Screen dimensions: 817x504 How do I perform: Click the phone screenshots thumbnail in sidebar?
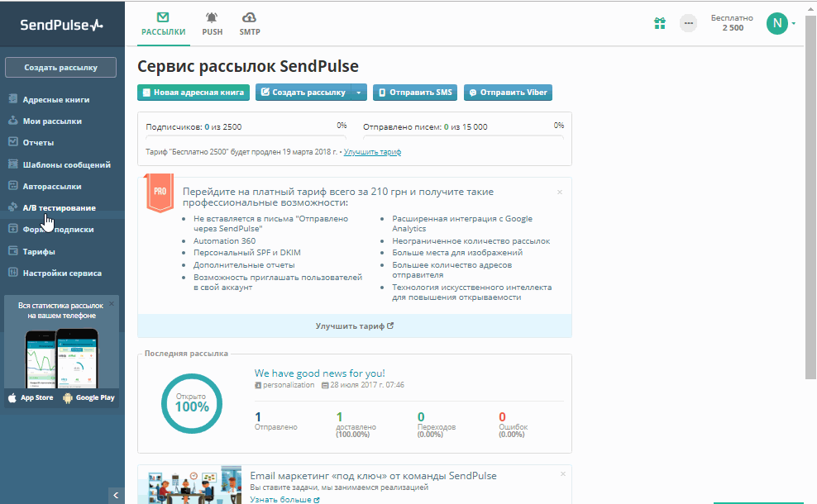(61, 359)
